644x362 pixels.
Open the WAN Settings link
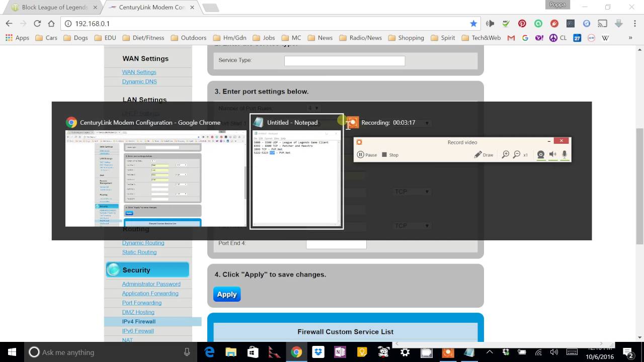[x=139, y=72]
